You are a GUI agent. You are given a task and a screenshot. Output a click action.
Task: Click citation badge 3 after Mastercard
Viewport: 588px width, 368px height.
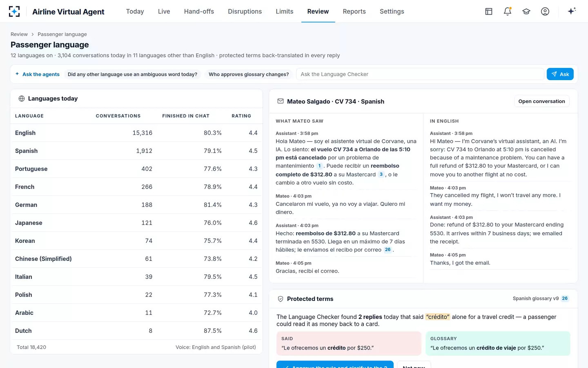(x=381, y=175)
